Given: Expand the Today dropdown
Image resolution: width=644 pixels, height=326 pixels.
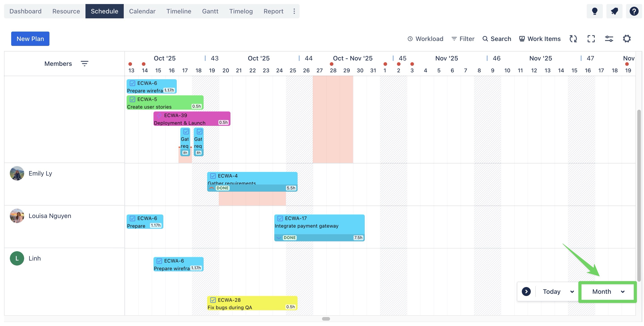Looking at the screenshot, I should (571, 292).
